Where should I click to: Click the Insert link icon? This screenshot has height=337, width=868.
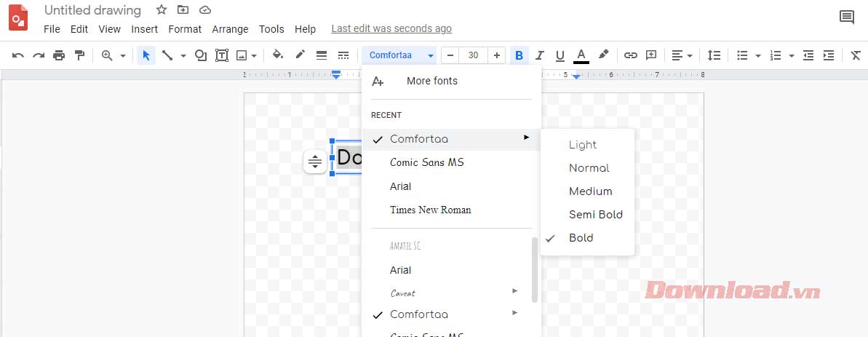631,55
